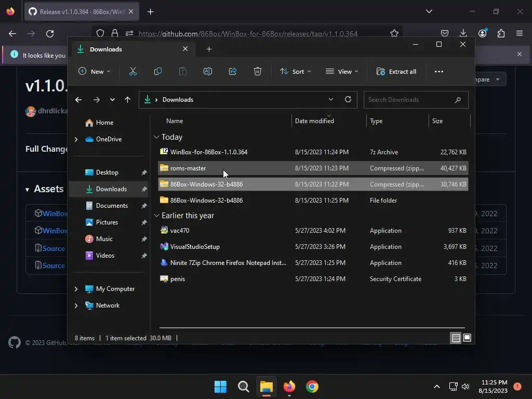Open Home in the navigation pane
This screenshot has width=532, height=399.
point(104,123)
